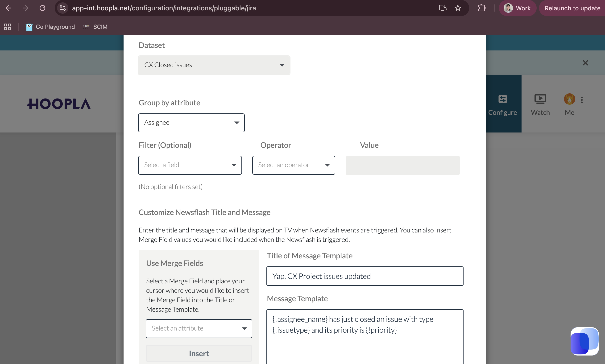The width and height of the screenshot is (605, 364).
Task: Close the banner with the X icon
Action: pos(585,63)
